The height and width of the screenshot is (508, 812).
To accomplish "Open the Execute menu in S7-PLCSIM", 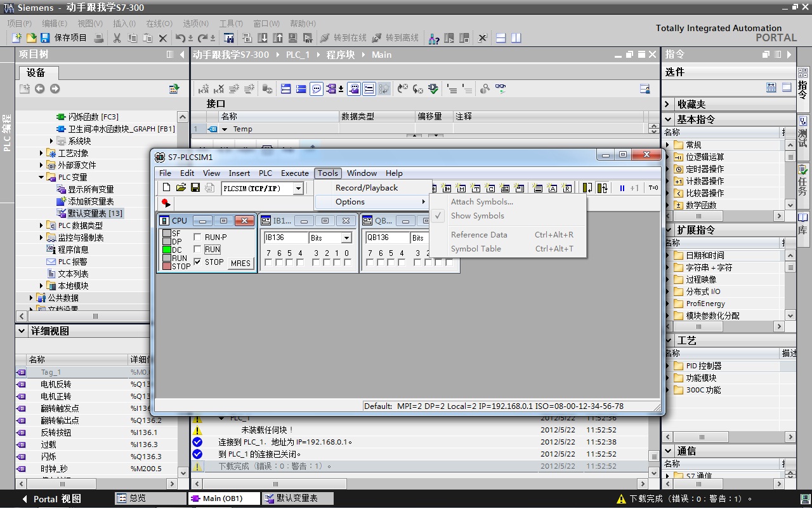I will (x=295, y=173).
